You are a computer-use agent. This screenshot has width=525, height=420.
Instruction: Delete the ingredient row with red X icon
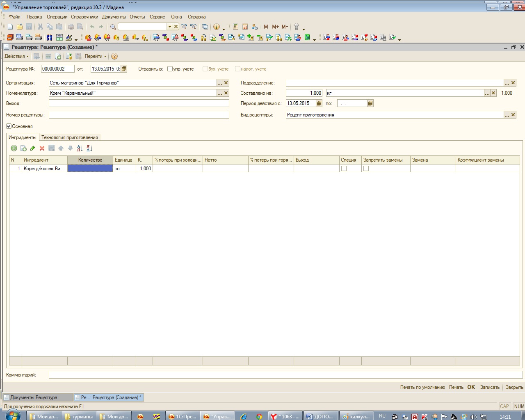42,148
